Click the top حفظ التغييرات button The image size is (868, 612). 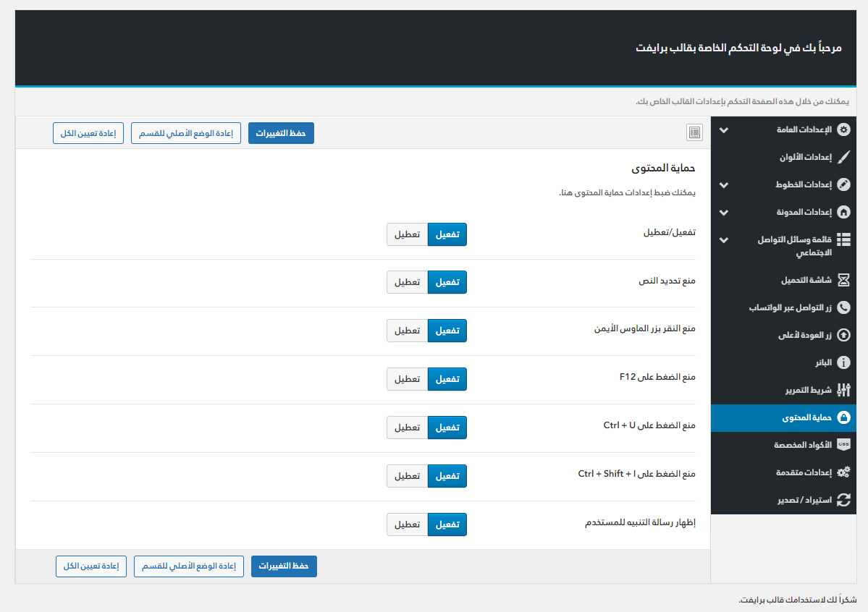click(281, 134)
